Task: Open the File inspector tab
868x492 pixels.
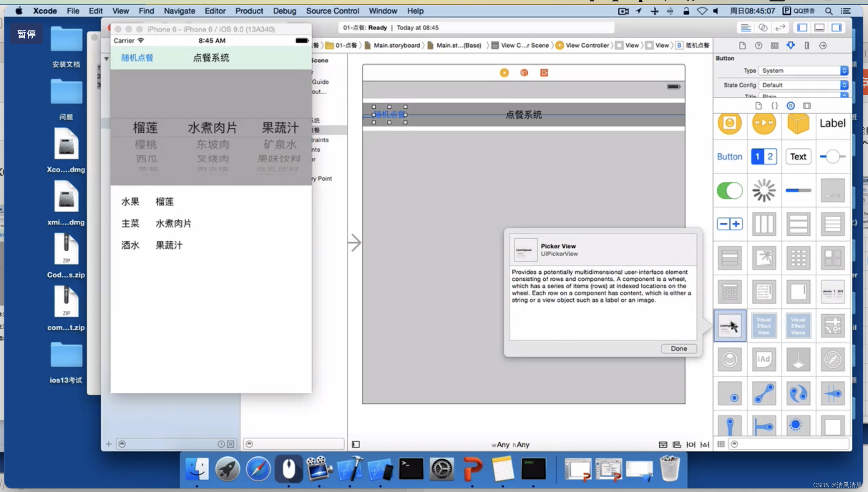Action: tap(742, 45)
